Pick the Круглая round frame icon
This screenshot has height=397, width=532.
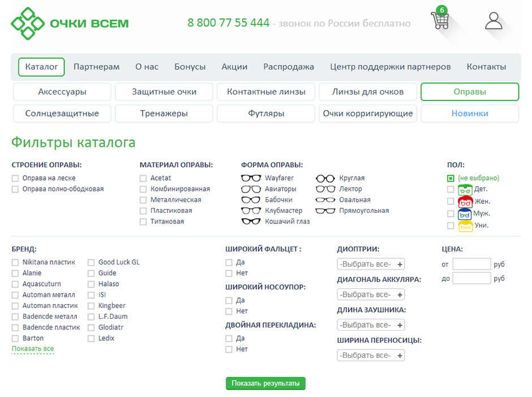[x=325, y=178]
